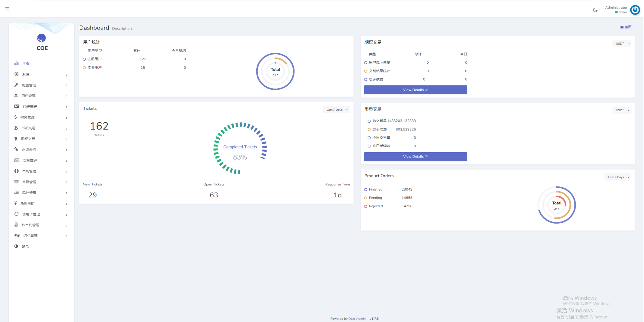Click the link icon beside 永续合约
Viewport: 644px width, 322px height.
click(x=16, y=149)
